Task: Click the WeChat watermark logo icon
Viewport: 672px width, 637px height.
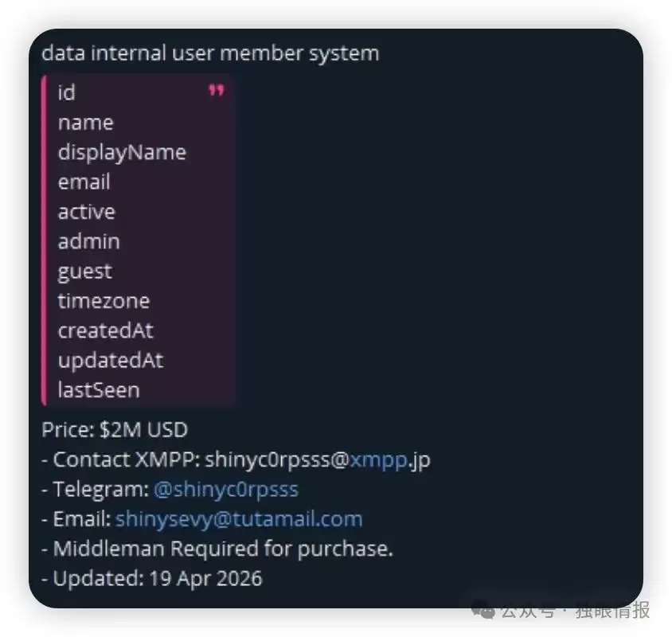Action: [x=484, y=611]
